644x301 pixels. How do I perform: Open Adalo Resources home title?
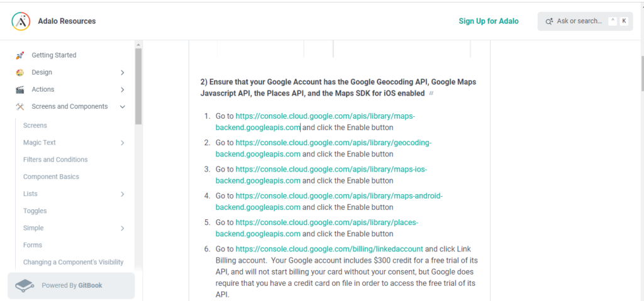click(x=67, y=21)
